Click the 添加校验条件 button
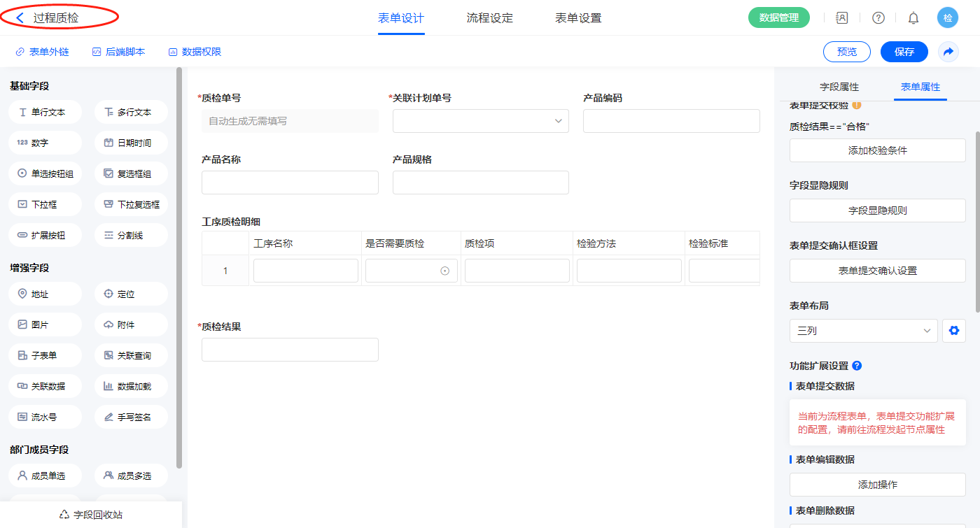The image size is (980, 528). 877,150
